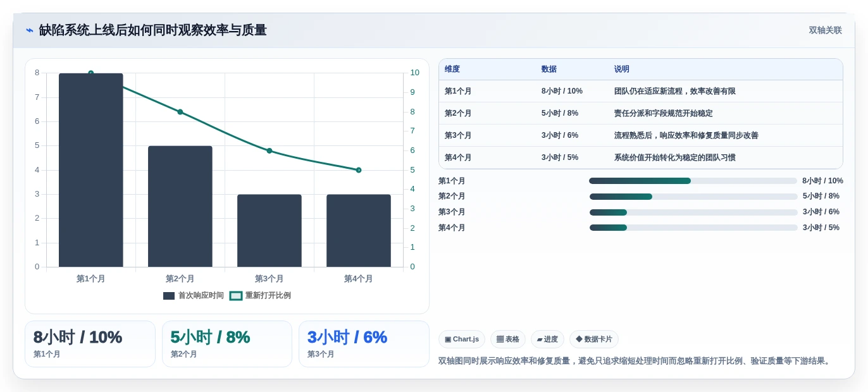Click the 8小时 / 10% data card
Screen dimensions: 868x392
(x=90, y=344)
